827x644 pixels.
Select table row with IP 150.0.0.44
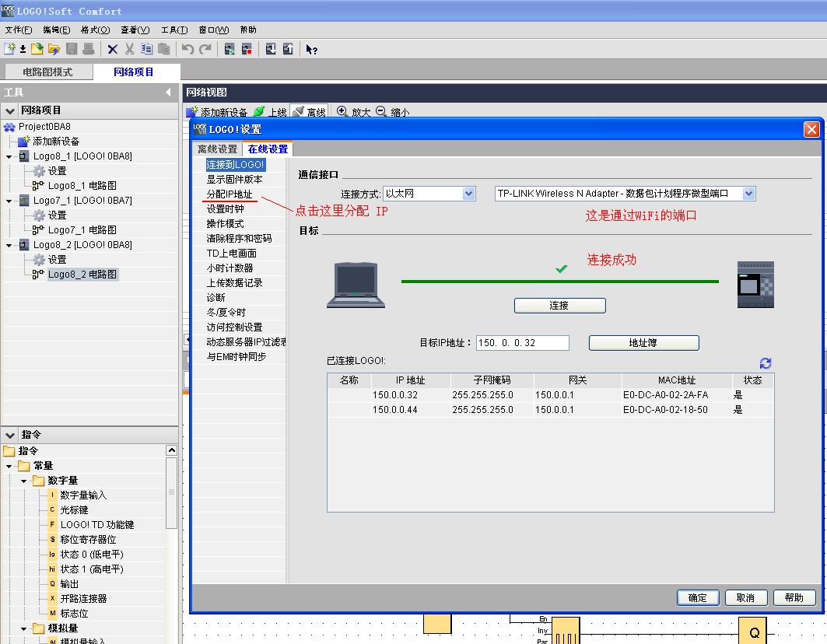click(550, 410)
